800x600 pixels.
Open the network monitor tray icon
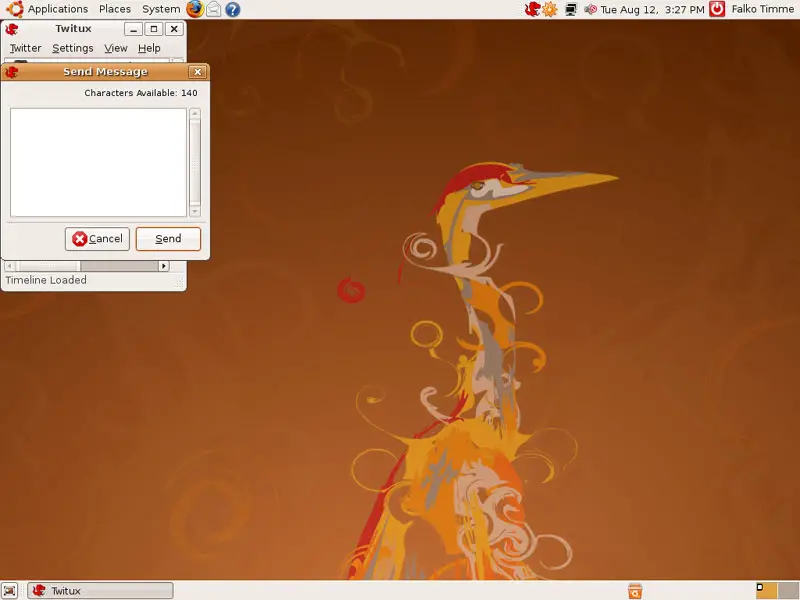pyautogui.click(x=570, y=9)
